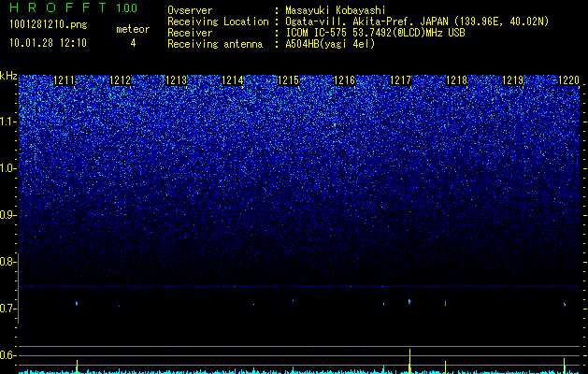Click the kHz axis unit label
The width and height of the screenshot is (588, 374).
[x=8, y=76]
